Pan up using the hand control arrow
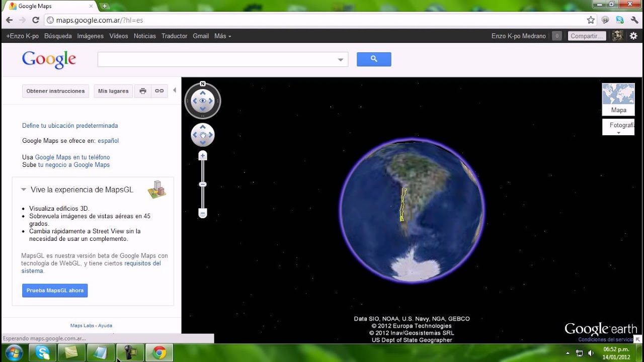The width and height of the screenshot is (644, 362). coord(203,127)
